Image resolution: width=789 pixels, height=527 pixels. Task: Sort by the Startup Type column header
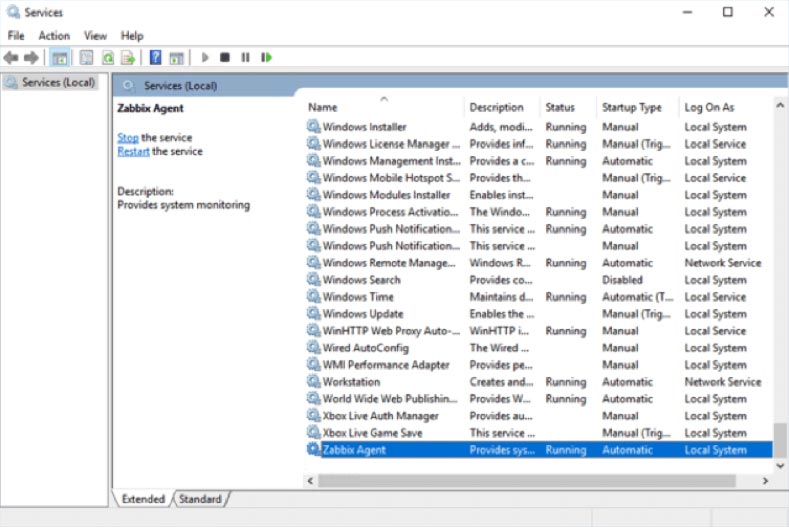tap(638, 107)
